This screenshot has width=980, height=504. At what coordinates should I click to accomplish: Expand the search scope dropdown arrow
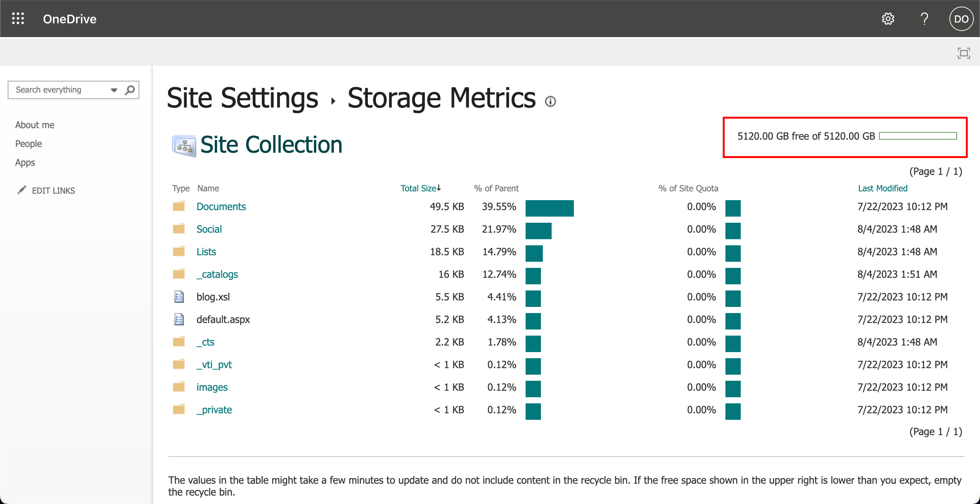point(114,90)
